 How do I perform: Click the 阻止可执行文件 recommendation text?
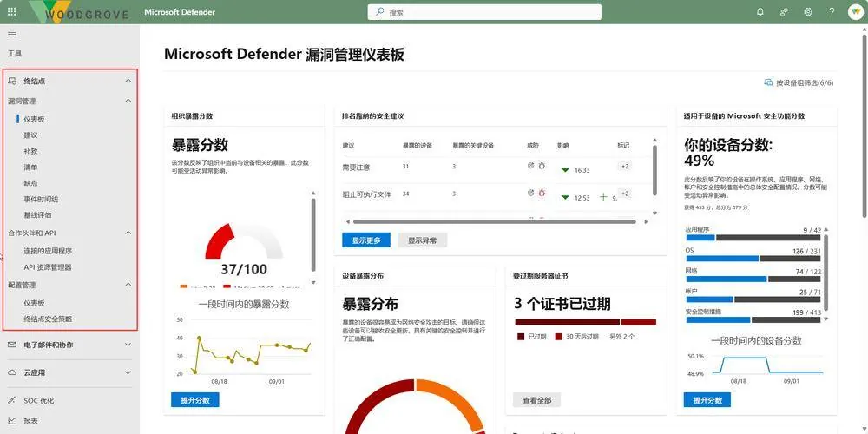[366, 194]
